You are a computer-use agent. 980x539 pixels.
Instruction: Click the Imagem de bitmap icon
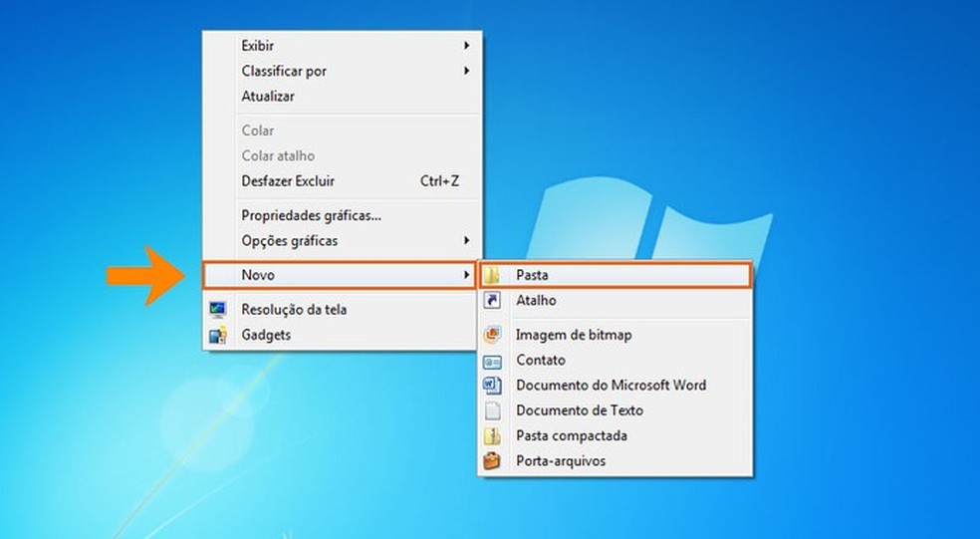492,335
